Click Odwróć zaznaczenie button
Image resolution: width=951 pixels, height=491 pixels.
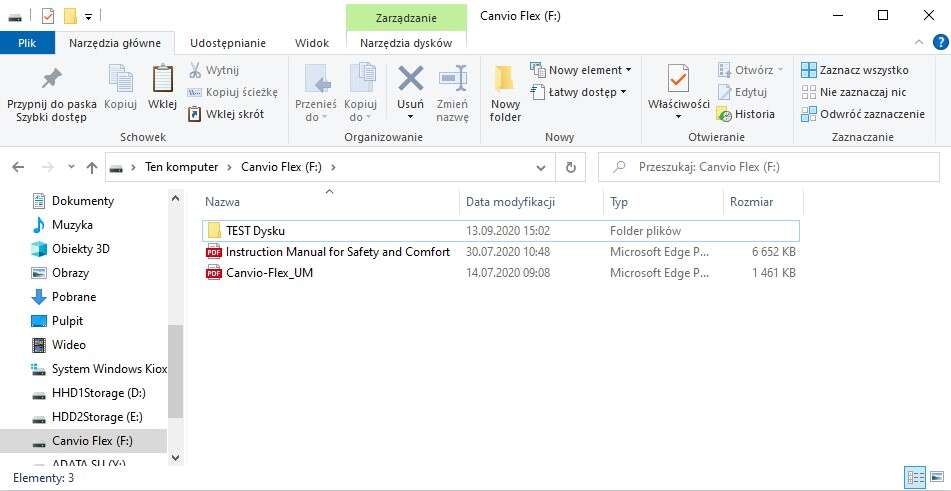(x=863, y=114)
